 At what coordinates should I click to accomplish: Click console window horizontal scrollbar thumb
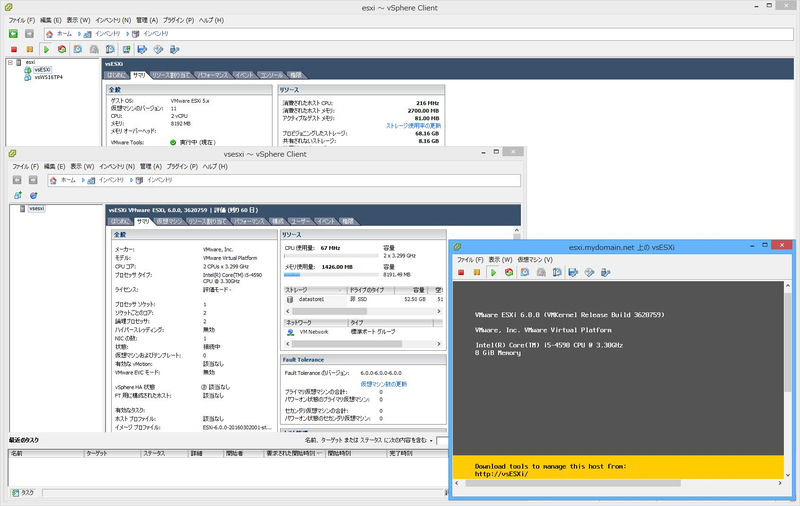[572, 483]
